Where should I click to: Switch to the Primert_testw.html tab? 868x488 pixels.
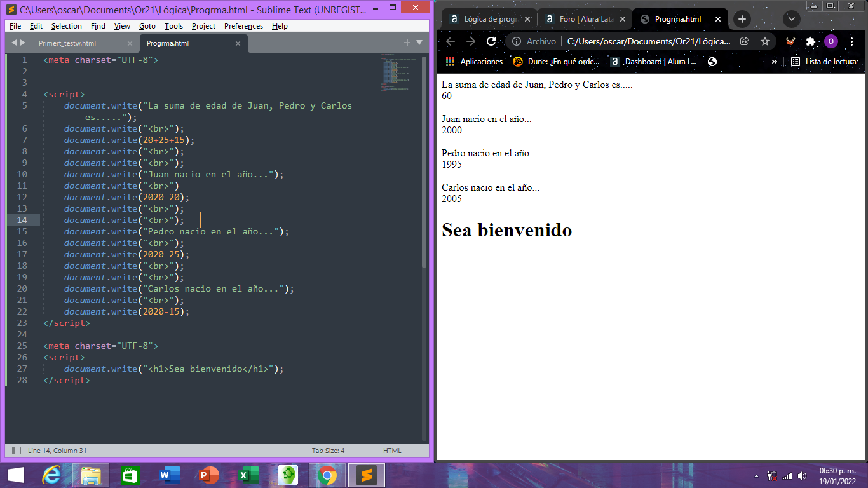tap(67, 43)
